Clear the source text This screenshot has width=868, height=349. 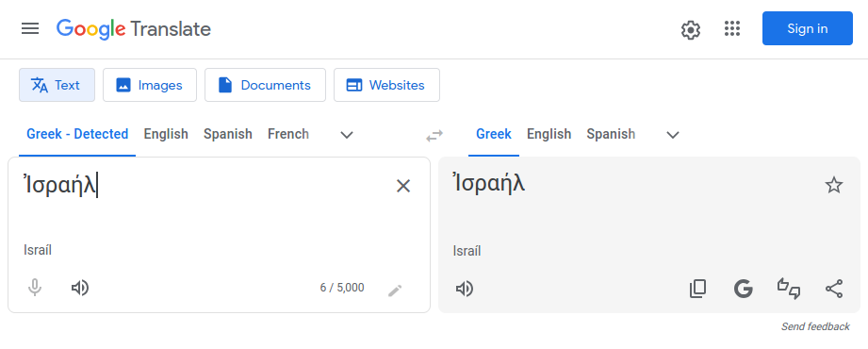coord(403,186)
